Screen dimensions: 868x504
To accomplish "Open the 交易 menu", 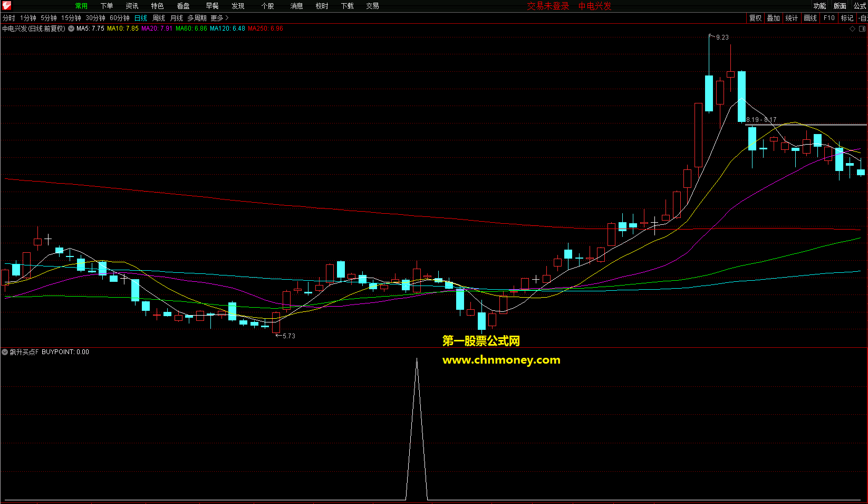I will pyautogui.click(x=372, y=6).
